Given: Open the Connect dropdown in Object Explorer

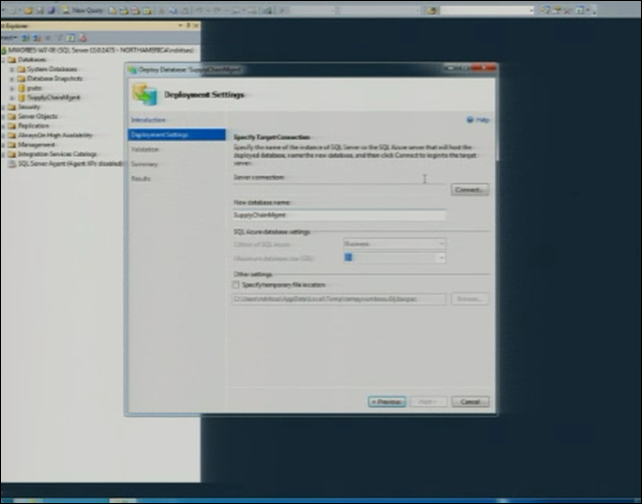Looking at the screenshot, I should (9, 38).
